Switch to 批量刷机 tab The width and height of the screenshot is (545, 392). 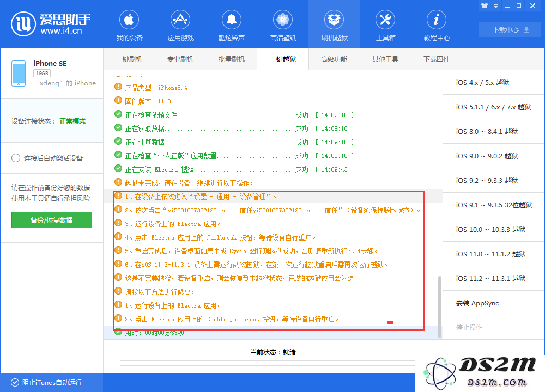coord(232,59)
